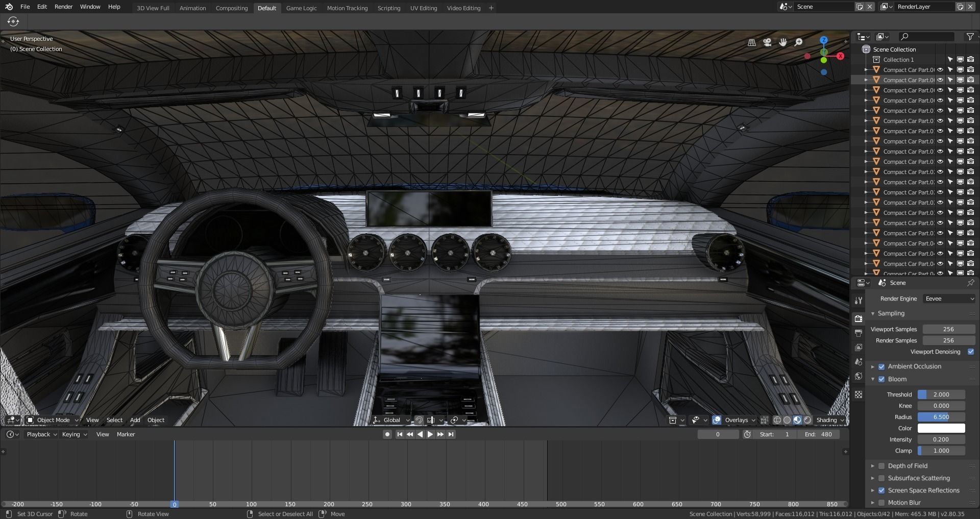The image size is (980, 519).
Task: Open the Window menu
Action: pyautogui.click(x=90, y=7)
